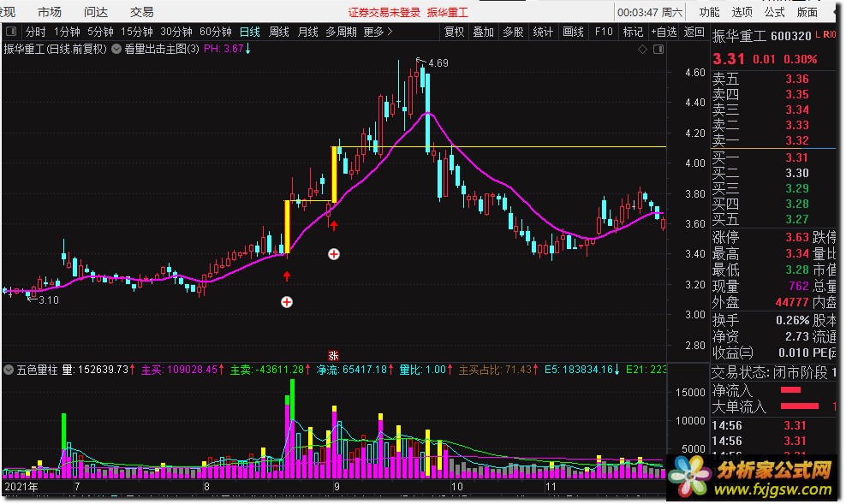Open the 交易 menu

(x=142, y=12)
